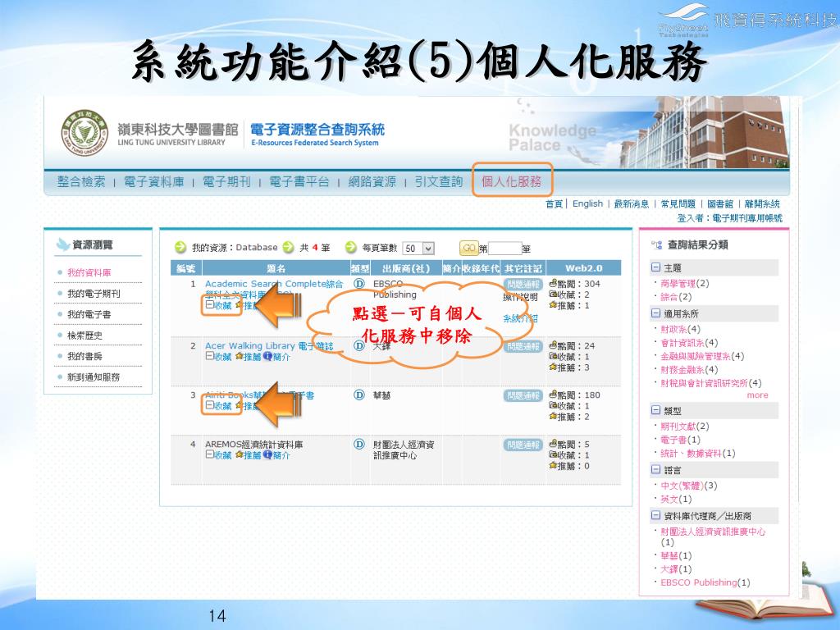Click the 推薦 star icon under AREMOS經濟統計資料庫
Screen dimensions: 840x630
point(240,454)
